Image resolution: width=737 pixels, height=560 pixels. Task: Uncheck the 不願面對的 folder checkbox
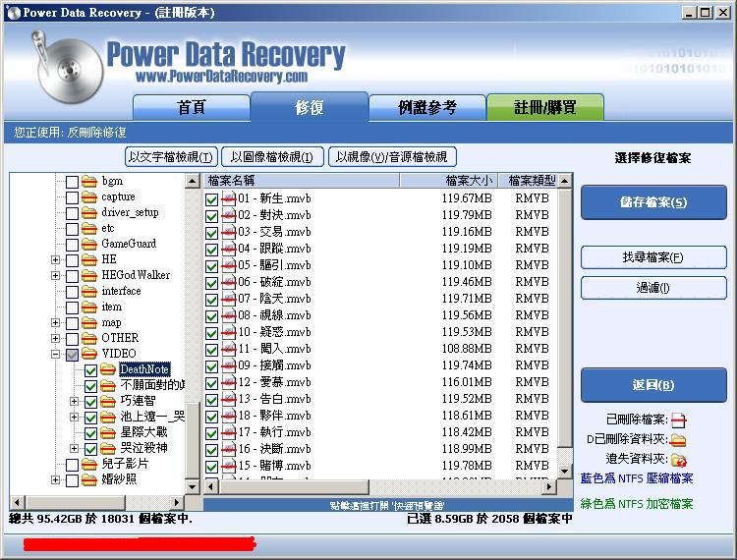coord(90,386)
